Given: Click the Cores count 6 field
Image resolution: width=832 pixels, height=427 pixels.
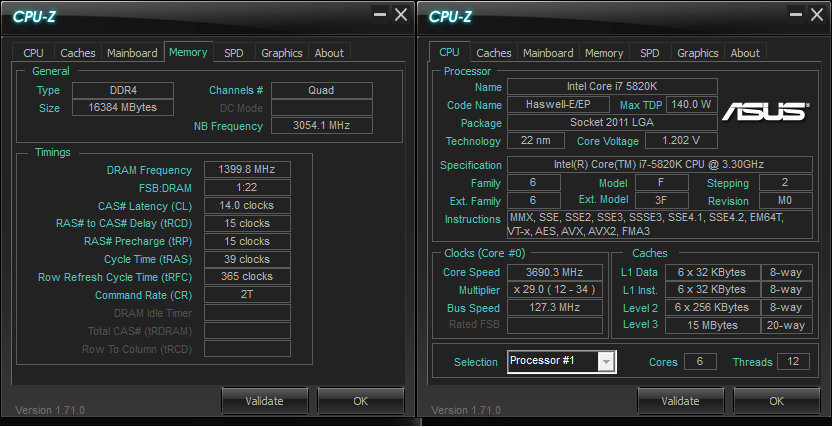Looking at the screenshot, I should click(x=700, y=361).
